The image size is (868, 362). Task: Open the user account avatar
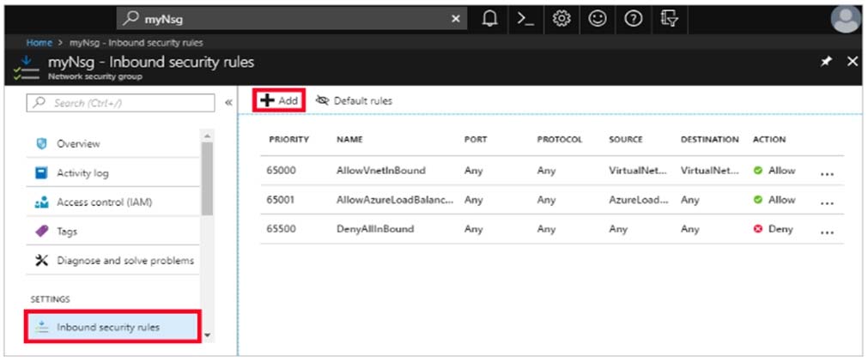click(x=845, y=20)
